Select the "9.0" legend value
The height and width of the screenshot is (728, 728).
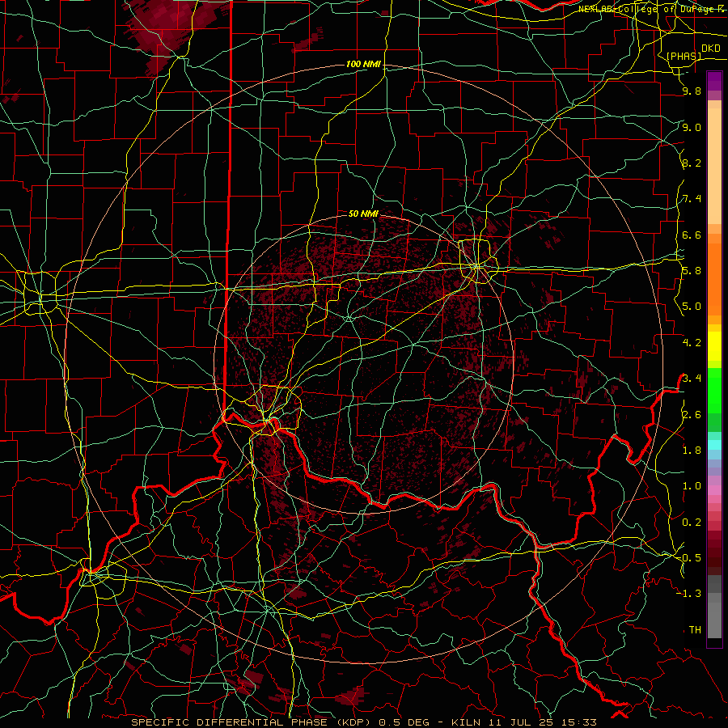pyautogui.click(x=692, y=127)
